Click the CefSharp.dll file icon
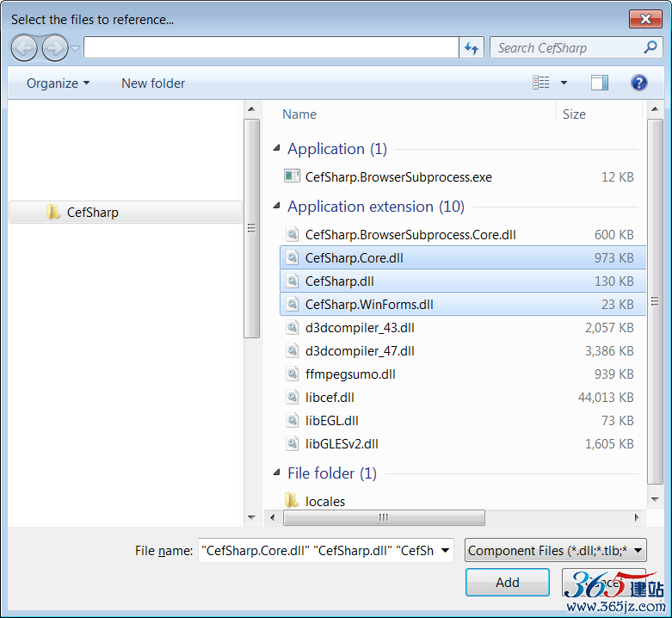 [x=292, y=281]
